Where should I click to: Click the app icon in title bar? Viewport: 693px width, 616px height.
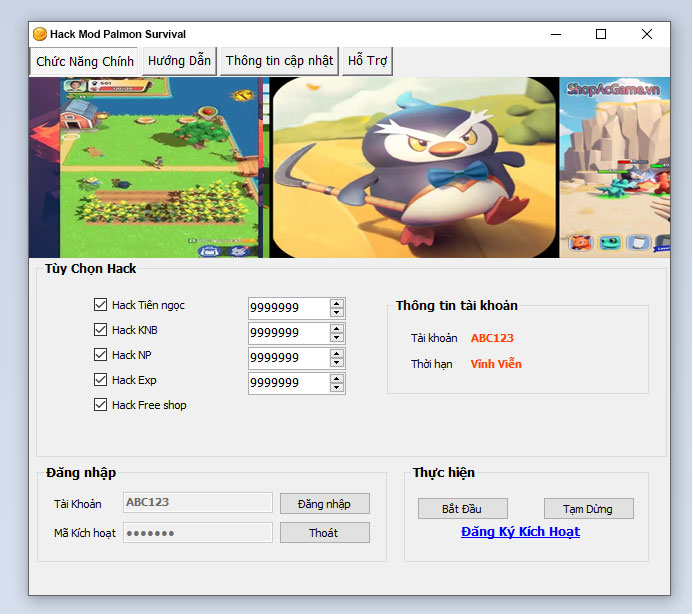coord(40,34)
